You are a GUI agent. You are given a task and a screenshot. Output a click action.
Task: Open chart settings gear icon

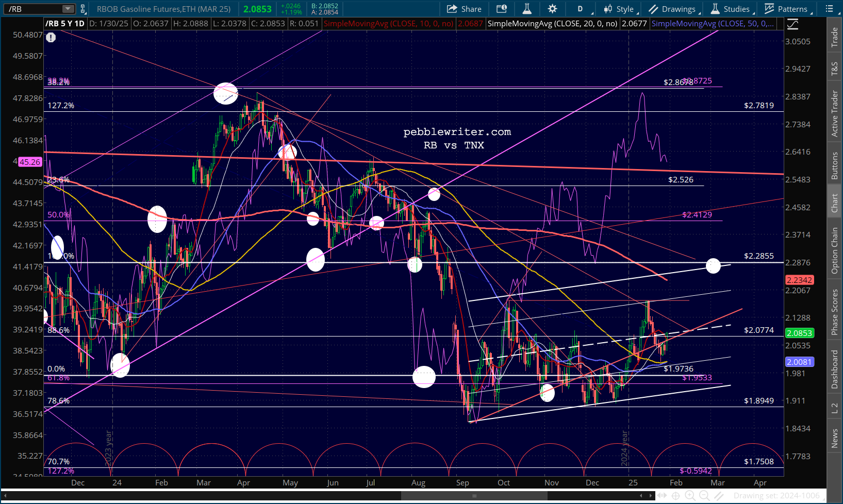click(x=552, y=9)
